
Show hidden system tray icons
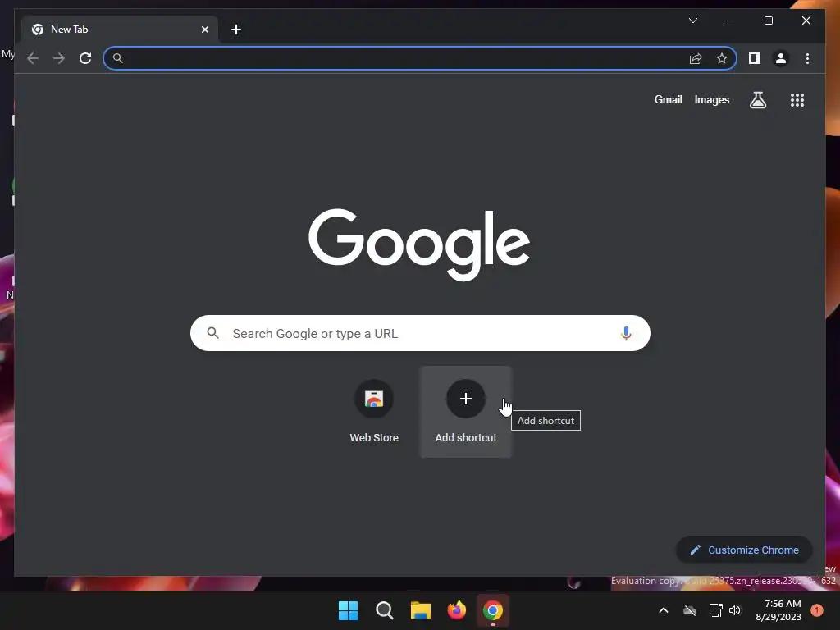[x=663, y=610]
